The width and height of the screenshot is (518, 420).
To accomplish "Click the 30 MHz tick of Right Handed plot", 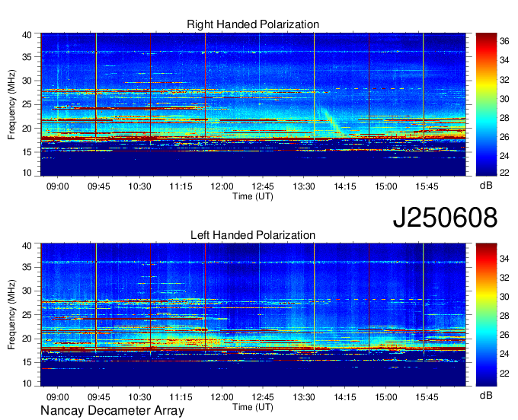I will pyautogui.click(x=27, y=81).
